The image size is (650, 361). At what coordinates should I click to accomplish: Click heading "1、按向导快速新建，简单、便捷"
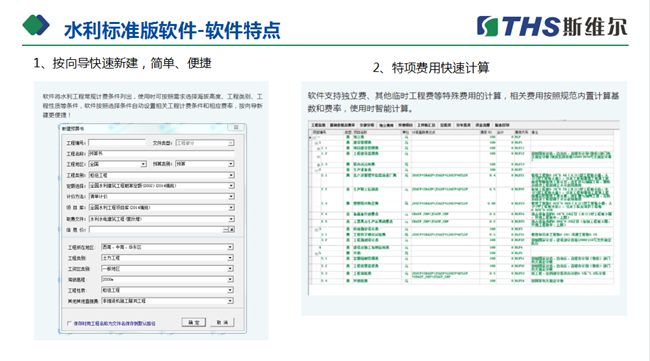(x=122, y=63)
